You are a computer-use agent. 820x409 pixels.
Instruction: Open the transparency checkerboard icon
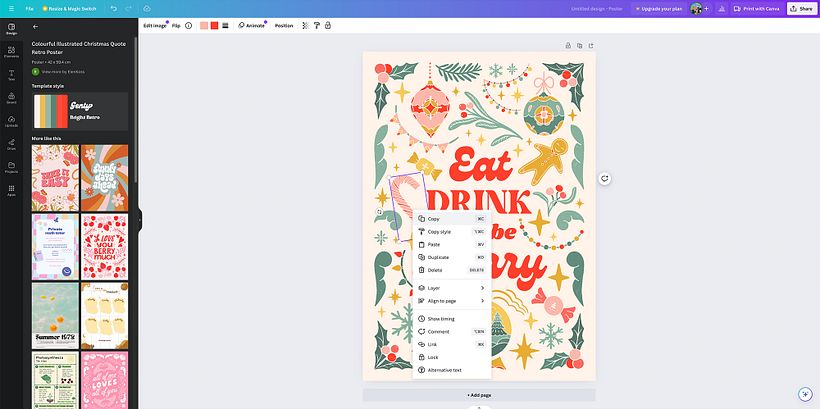(306, 25)
